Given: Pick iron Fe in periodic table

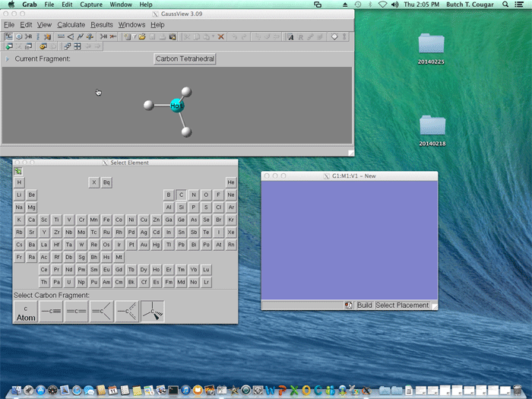Looking at the screenshot, I should (x=106, y=220).
